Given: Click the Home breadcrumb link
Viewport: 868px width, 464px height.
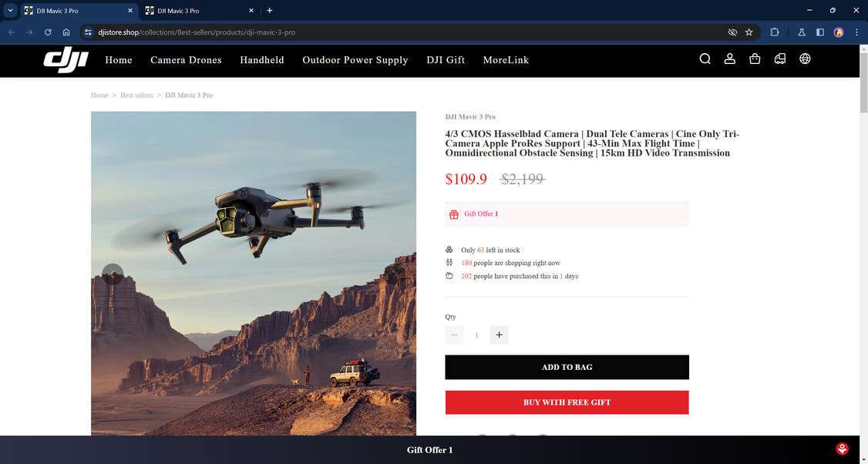Looking at the screenshot, I should (99, 96).
